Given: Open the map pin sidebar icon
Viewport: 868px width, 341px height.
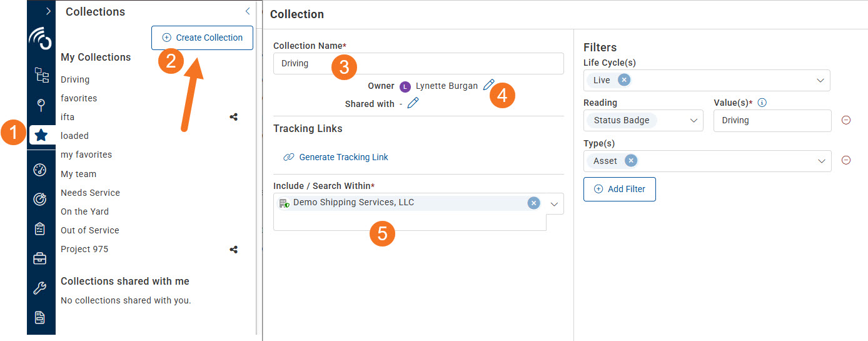Looking at the screenshot, I should click(41, 104).
